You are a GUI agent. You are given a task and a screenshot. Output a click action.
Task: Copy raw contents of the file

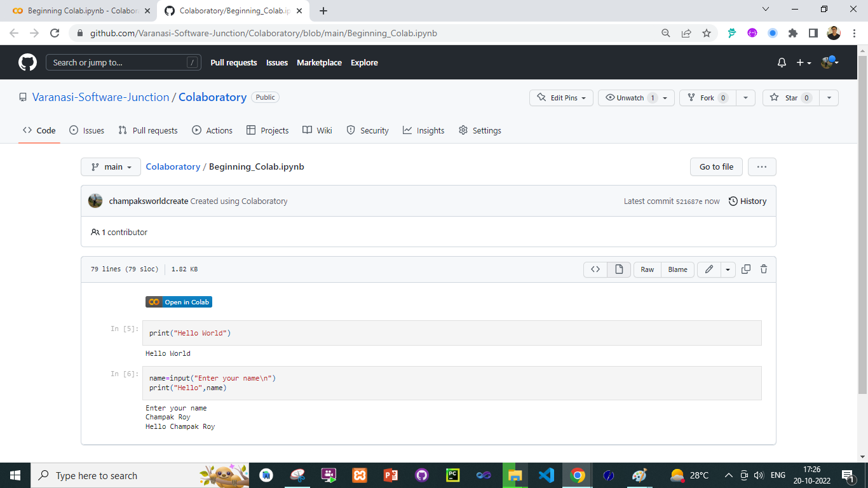pyautogui.click(x=746, y=269)
